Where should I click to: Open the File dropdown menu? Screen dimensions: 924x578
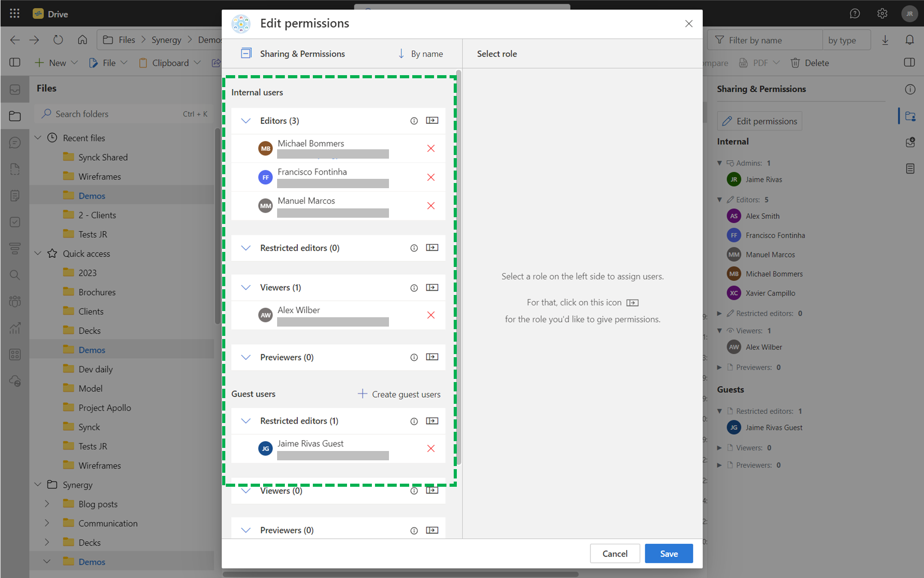(108, 63)
